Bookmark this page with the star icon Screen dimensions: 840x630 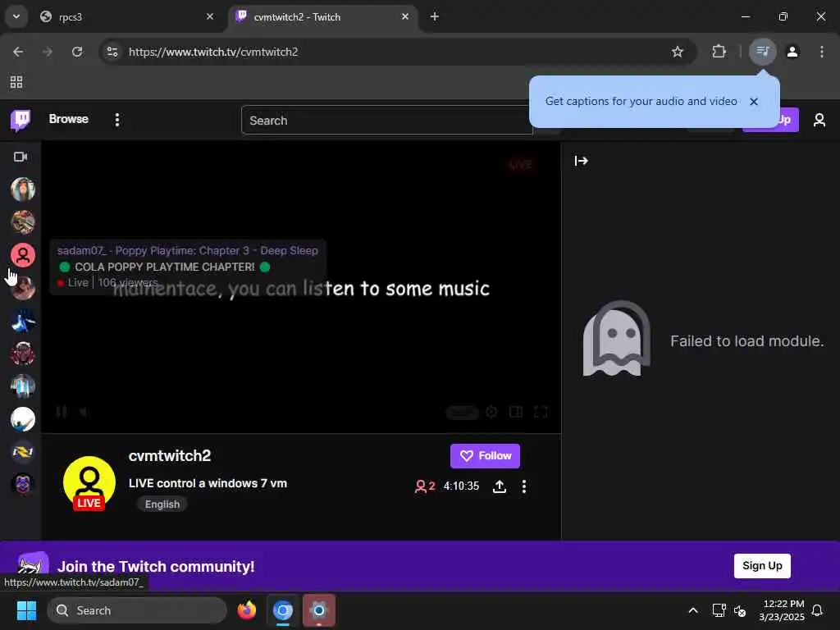pos(677,52)
